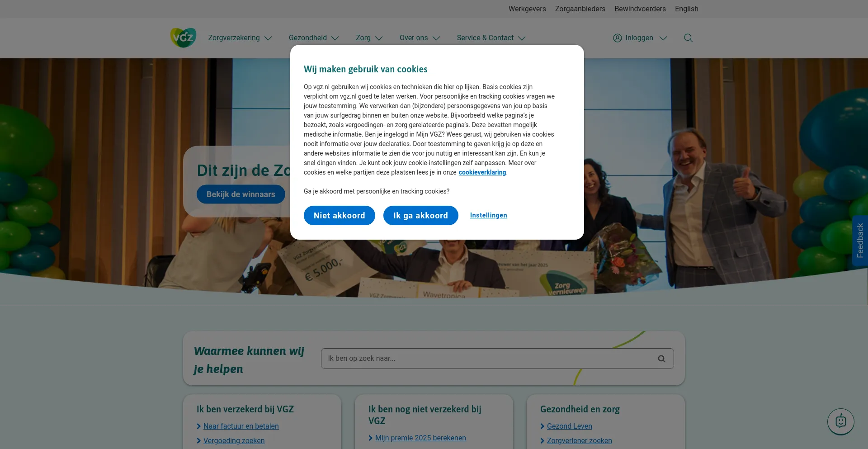Viewport: 868px width, 449px height.
Task: Click the search icon in the help field
Action: 661,359
